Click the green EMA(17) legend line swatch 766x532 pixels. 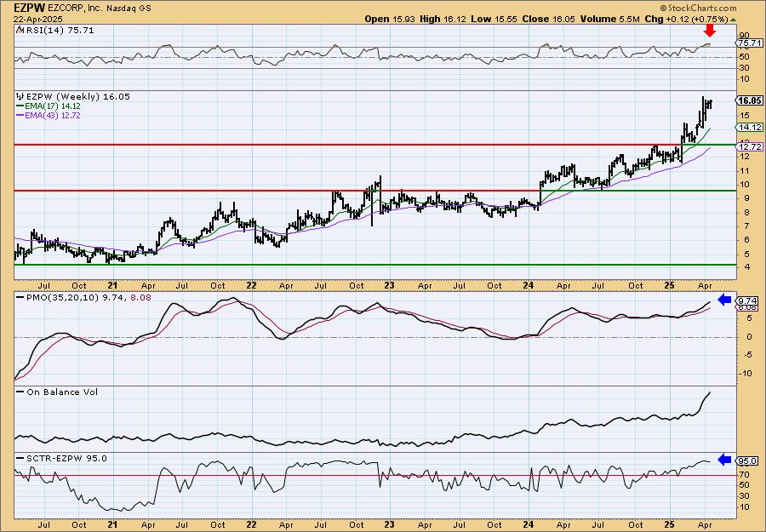click(x=20, y=106)
